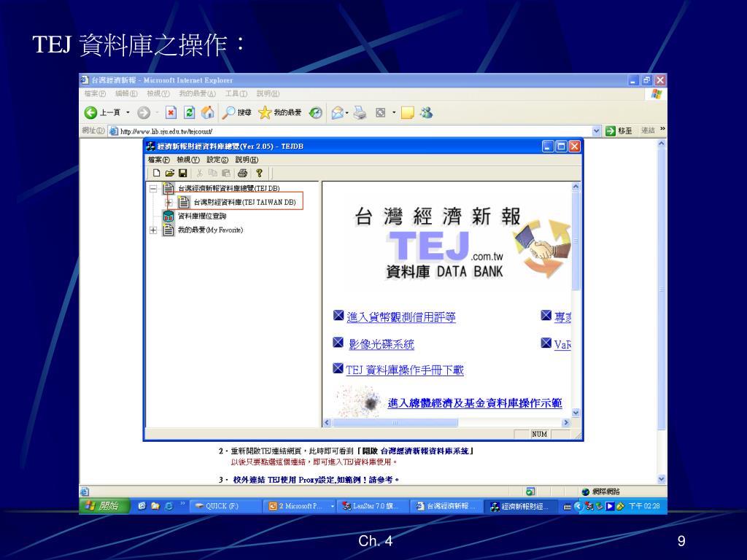The width and height of the screenshot is (747, 560).
Task: Open IE Favorites star button
Action: click(264, 112)
